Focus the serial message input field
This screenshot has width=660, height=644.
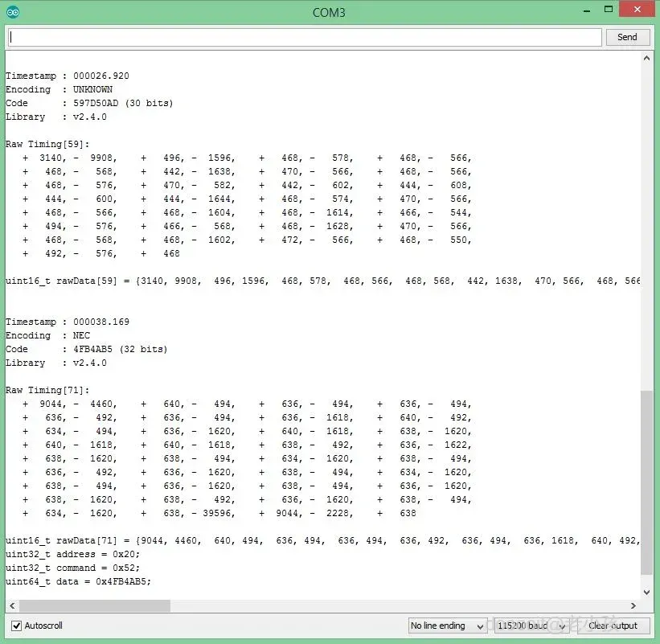[305, 37]
